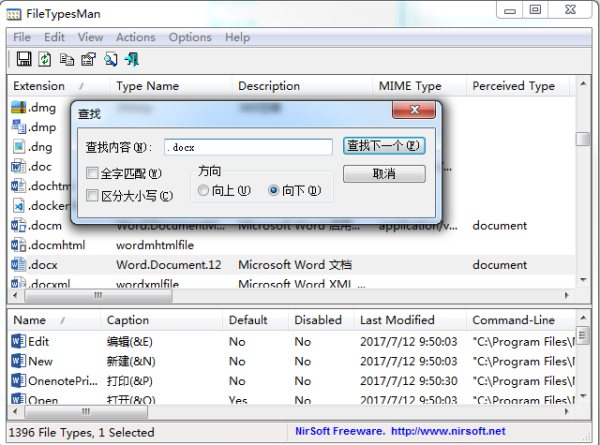Click the 'Microsoft Word 文档' description cell
The image size is (600, 445).
(295, 265)
